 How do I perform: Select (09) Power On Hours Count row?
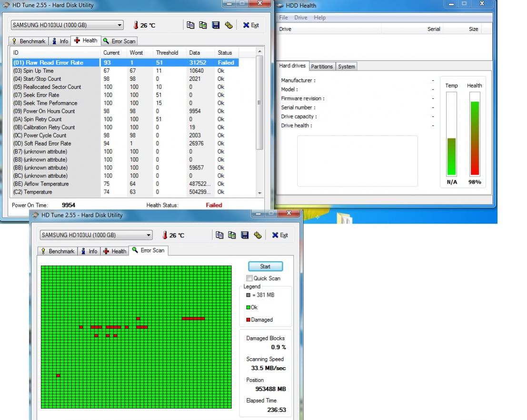[125, 111]
